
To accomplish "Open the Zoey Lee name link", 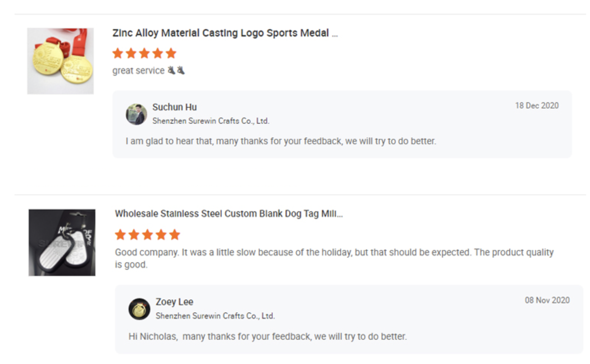I will (x=174, y=302).
